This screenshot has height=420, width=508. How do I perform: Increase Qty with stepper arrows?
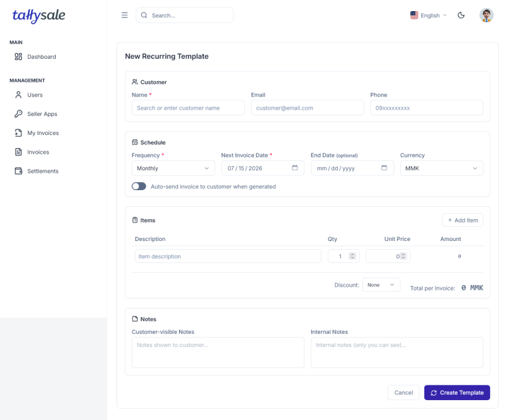352,255
